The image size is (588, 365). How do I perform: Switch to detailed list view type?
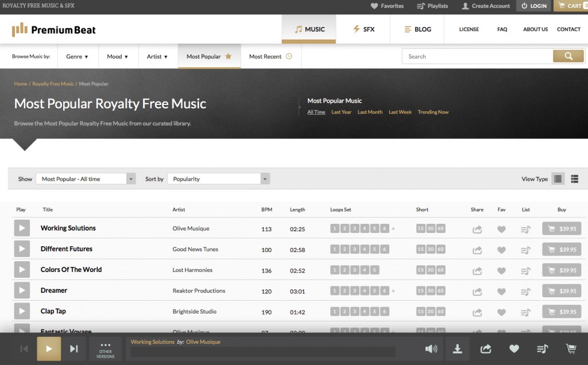point(574,178)
